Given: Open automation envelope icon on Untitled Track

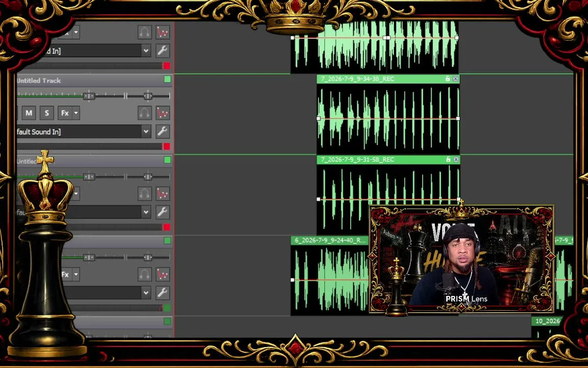Looking at the screenshot, I should click(x=163, y=112).
